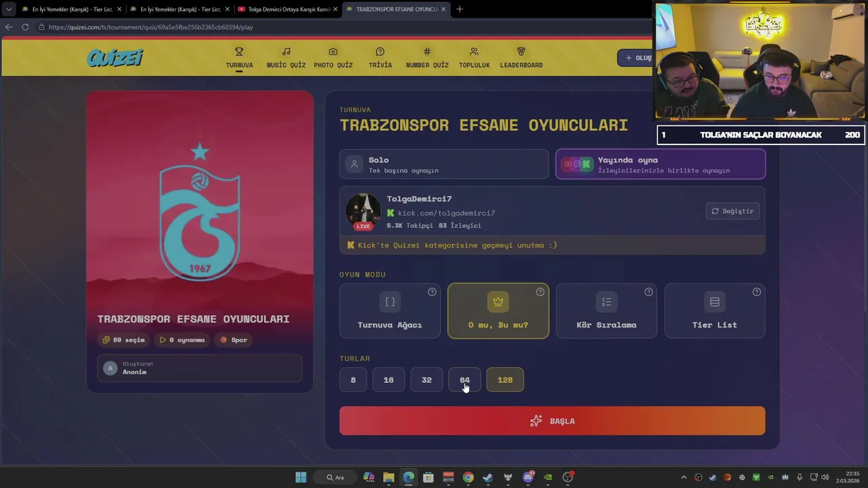Click the Değiştir channel button

click(732, 211)
